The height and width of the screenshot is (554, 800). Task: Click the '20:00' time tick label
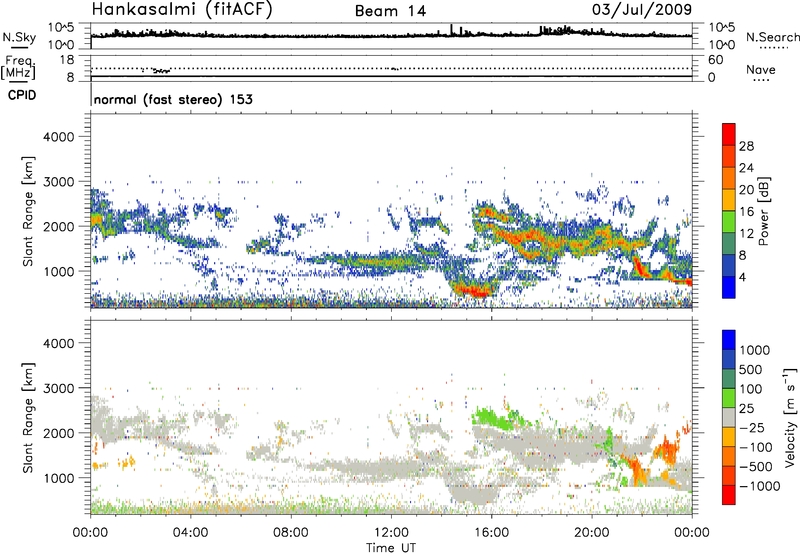(x=591, y=533)
